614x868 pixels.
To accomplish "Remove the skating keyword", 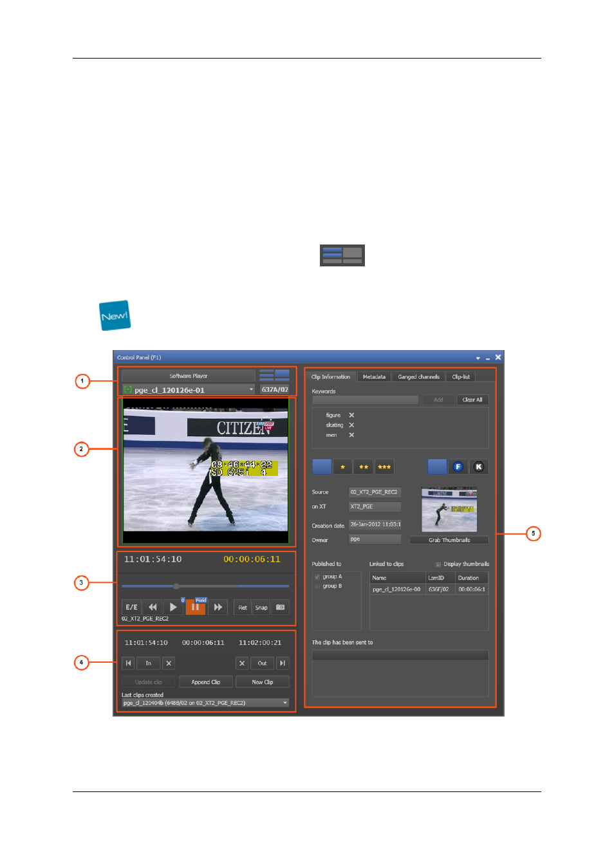I will click(351, 425).
